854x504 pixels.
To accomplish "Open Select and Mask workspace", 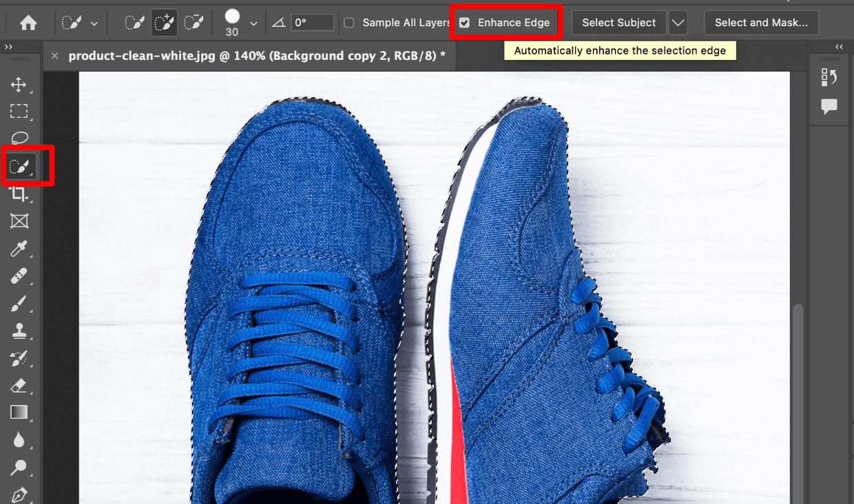I will point(761,22).
